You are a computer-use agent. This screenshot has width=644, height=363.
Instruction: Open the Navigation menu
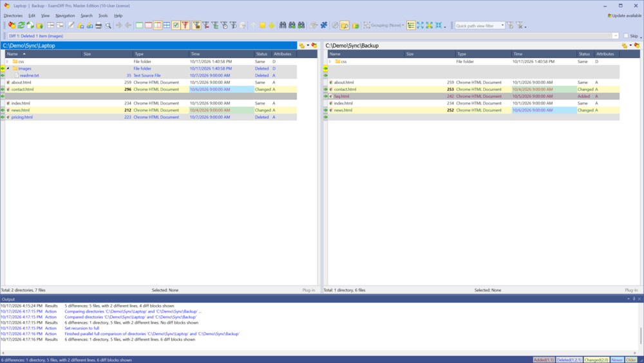pyautogui.click(x=65, y=15)
